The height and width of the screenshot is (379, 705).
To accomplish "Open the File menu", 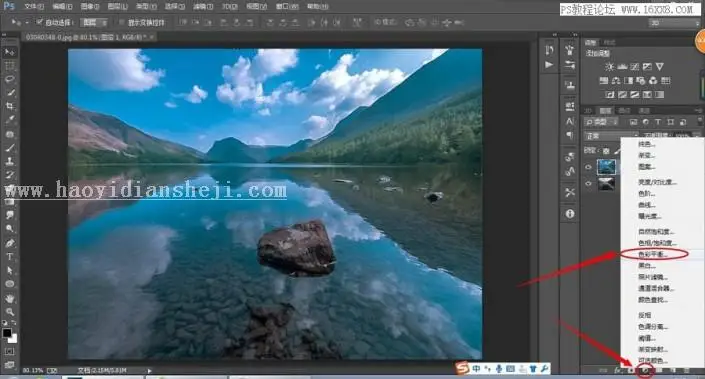I will [34, 6].
